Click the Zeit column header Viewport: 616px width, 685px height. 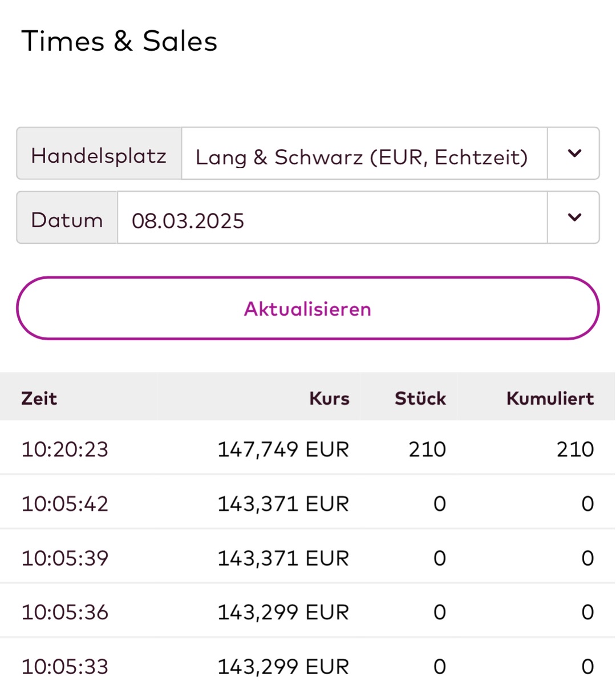(x=39, y=398)
